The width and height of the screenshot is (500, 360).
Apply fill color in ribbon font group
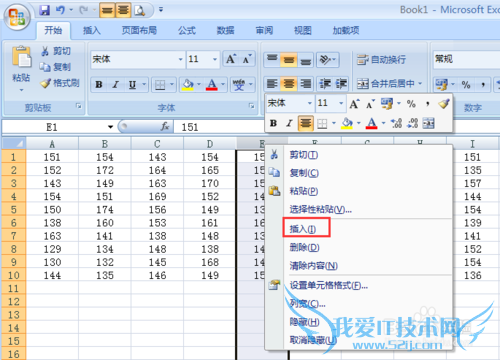(x=188, y=85)
